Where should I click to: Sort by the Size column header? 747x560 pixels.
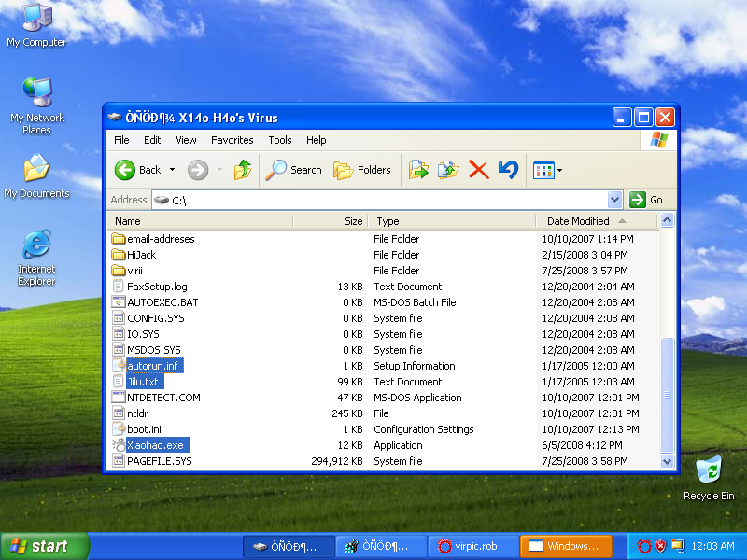[x=331, y=221]
